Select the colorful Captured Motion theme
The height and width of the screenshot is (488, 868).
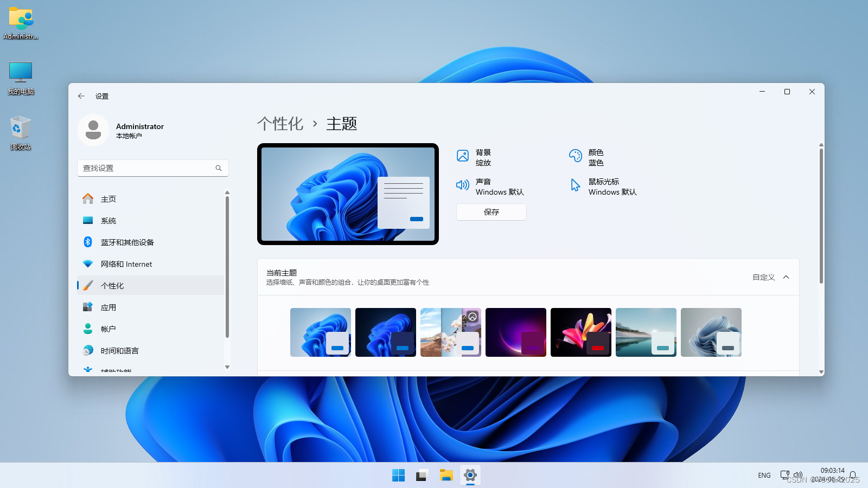click(x=581, y=332)
